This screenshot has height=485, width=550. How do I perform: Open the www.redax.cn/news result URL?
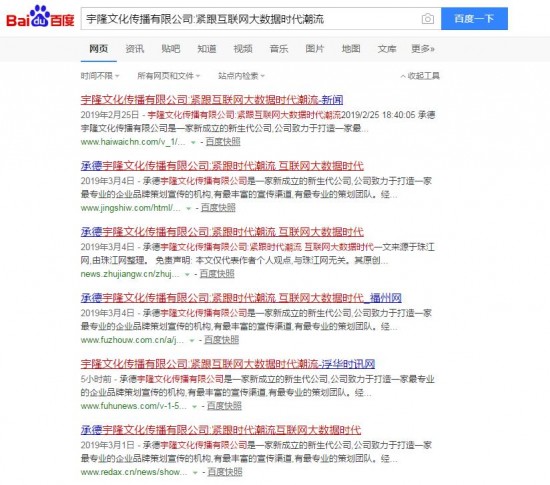click(134, 472)
